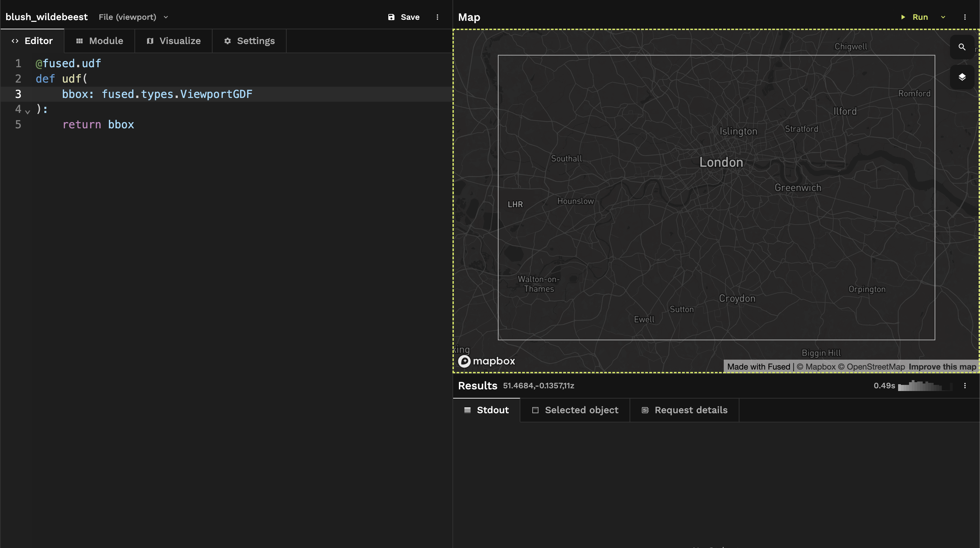Image resolution: width=980 pixels, height=548 pixels.
Task: Open the editor header three-dot menu
Action: click(437, 17)
